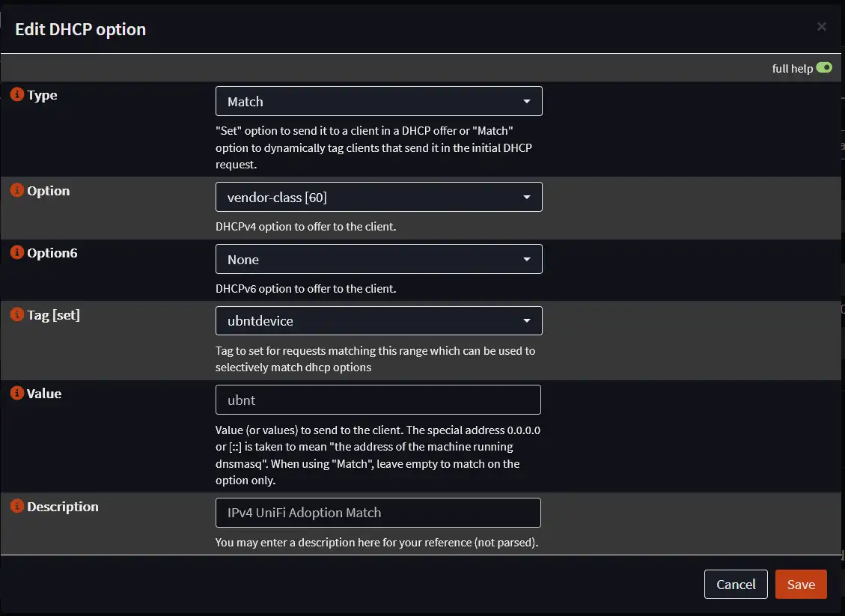The width and height of the screenshot is (845, 616).
Task: Disable the full help toggle switch
Action: click(x=824, y=68)
